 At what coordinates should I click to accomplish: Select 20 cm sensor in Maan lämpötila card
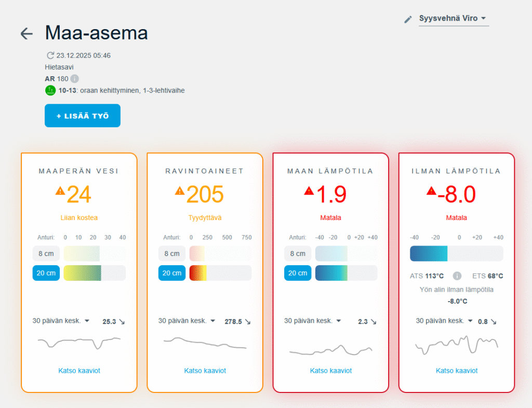[x=298, y=273]
